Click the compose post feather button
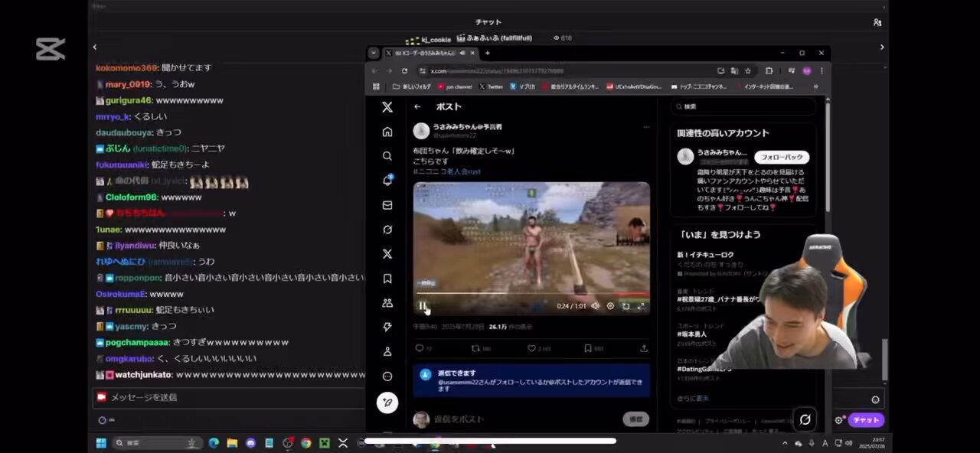 tap(387, 402)
